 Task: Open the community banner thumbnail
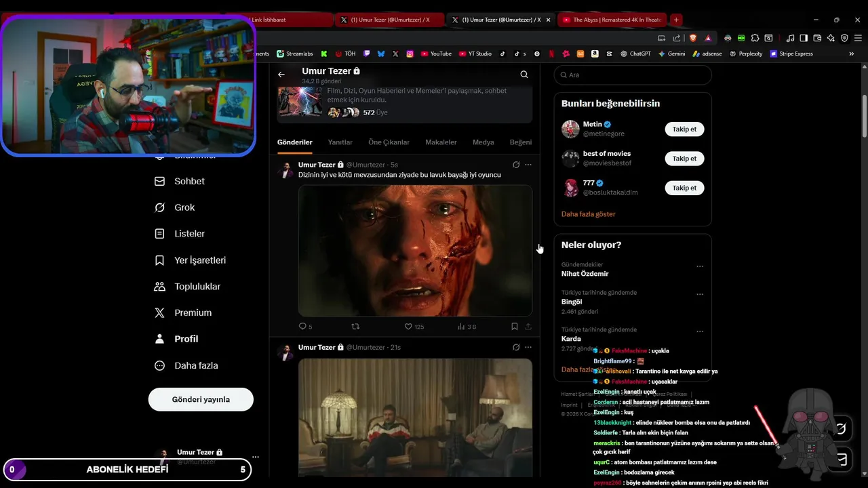[300, 102]
